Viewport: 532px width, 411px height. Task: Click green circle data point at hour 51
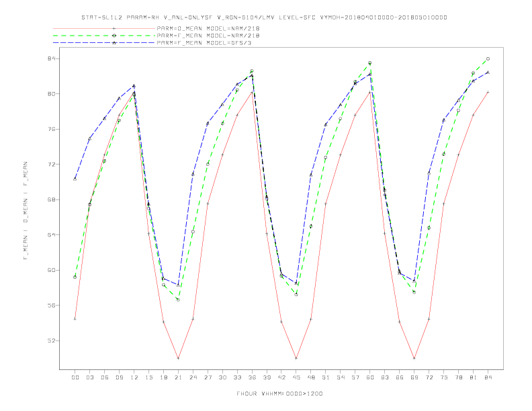326,157
